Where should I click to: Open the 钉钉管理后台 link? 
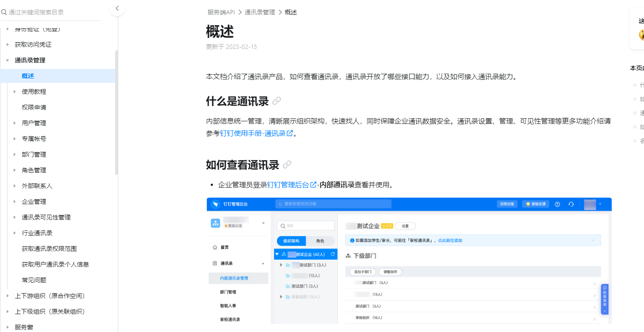(291, 185)
